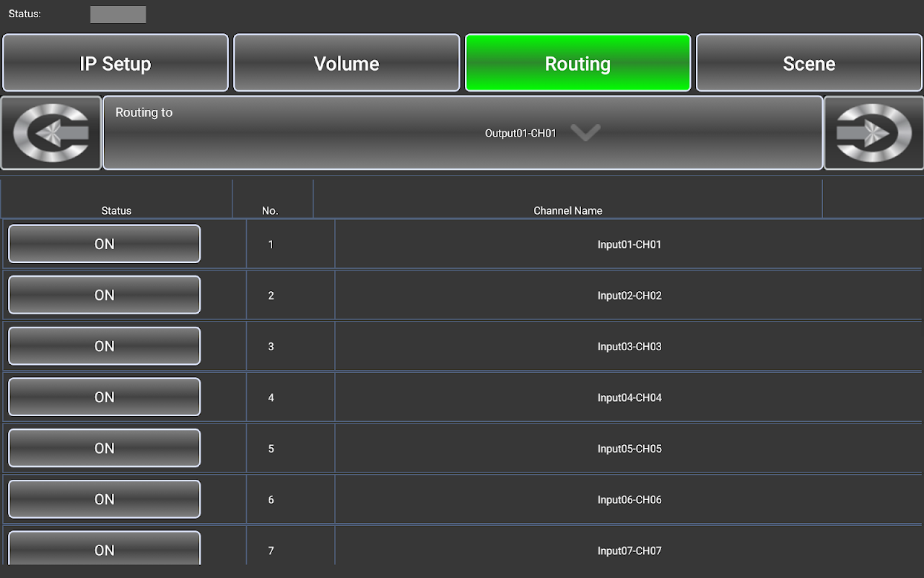924x578 pixels.
Task: Click row number 4 cell
Action: pos(291,397)
